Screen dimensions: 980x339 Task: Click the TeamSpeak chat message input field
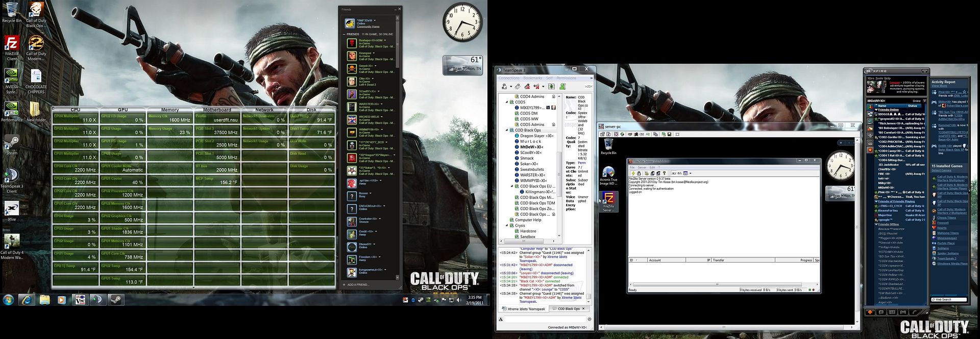pos(544,319)
